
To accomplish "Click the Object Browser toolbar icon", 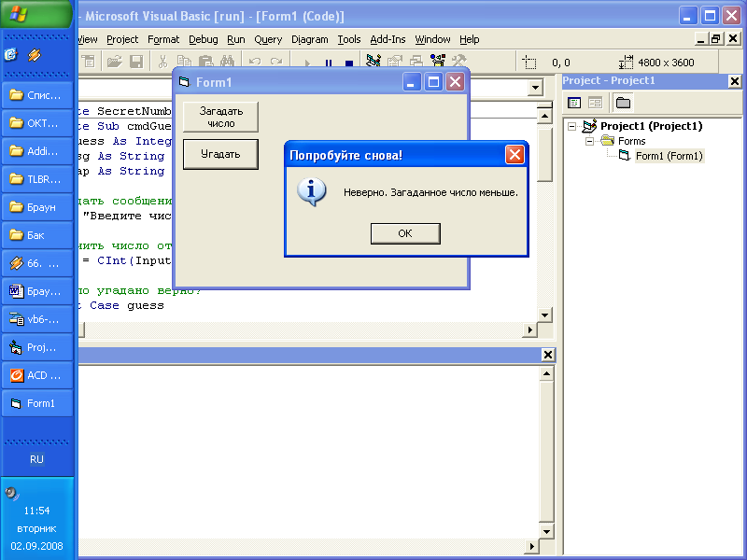I will click(x=437, y=61).
